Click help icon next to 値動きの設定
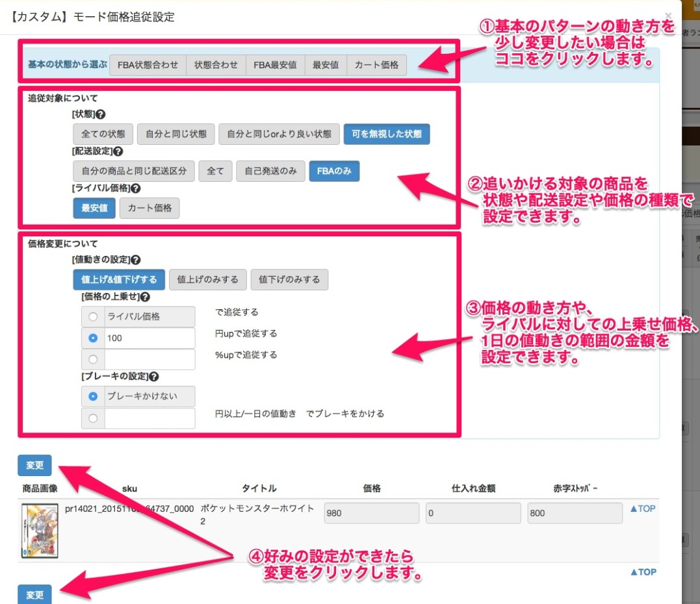The width and height of the screenshot is (700, 604). pyautogui.click(x=135, y=260)
